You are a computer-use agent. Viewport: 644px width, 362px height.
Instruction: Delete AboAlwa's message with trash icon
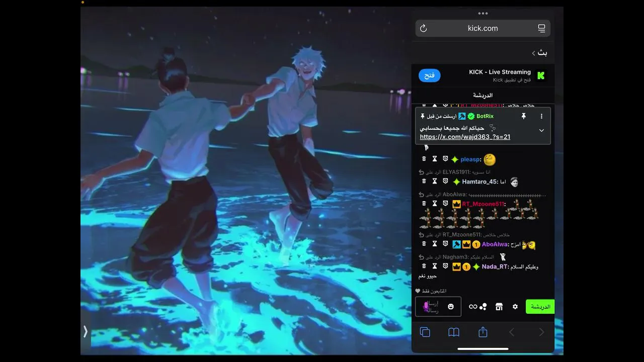click(424, 244)
